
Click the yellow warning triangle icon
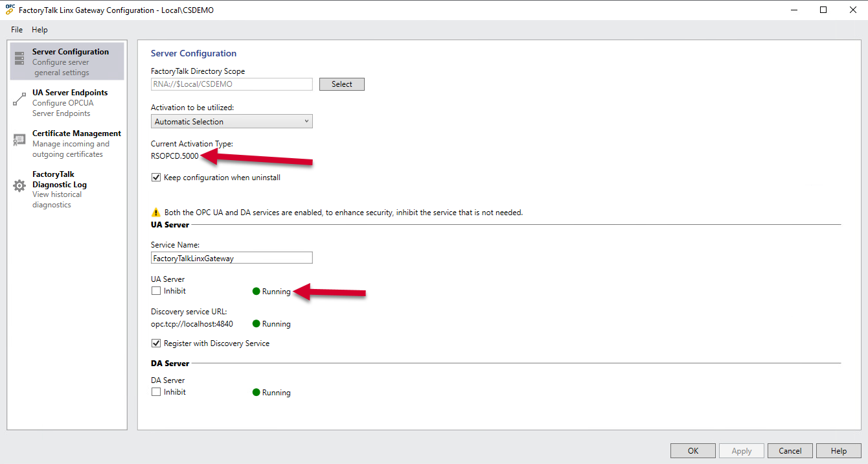click(155, 212)
